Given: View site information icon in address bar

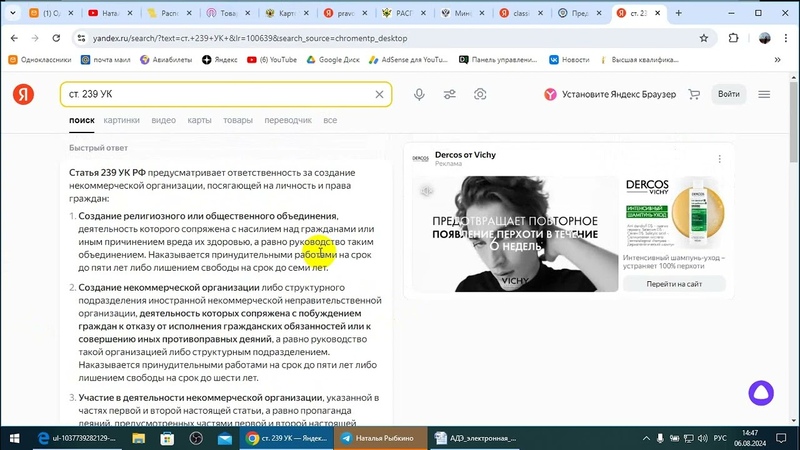Looking at the screenshot, I should [x=81, y=38].
